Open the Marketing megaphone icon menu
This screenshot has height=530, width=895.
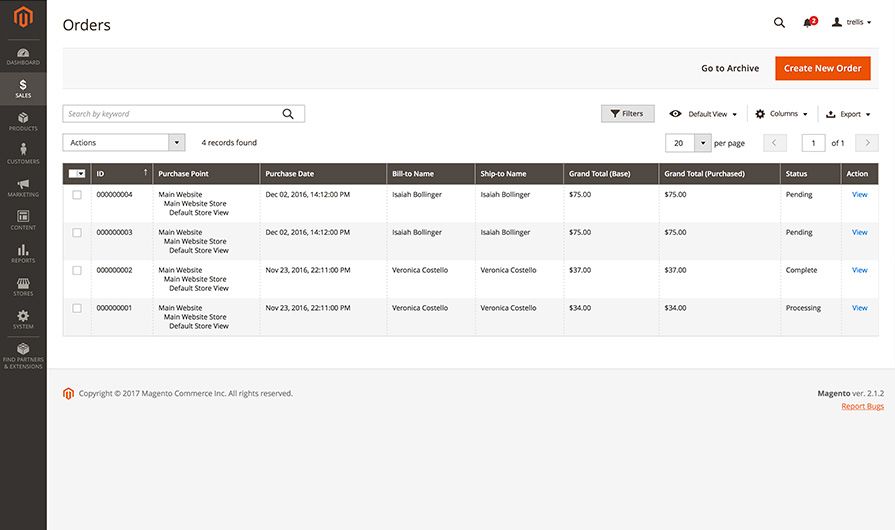point(23,187)
